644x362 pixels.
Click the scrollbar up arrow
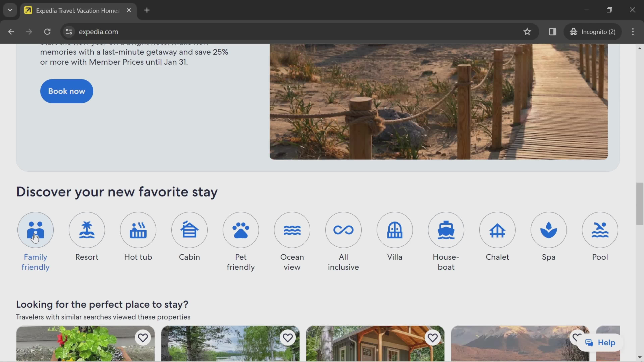639,48
